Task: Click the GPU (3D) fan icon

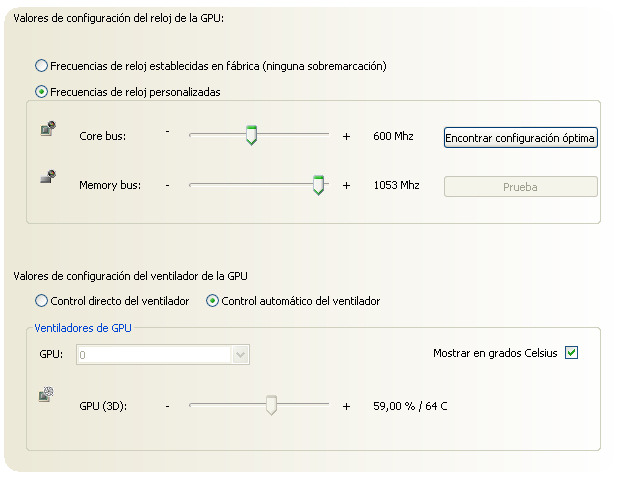Action: [47, 396]
